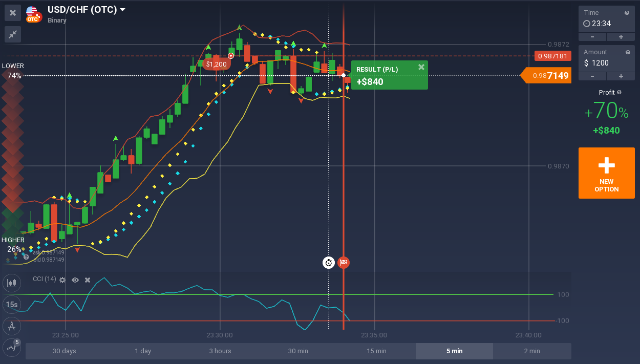Change the 15s candle interval
The image size is (640, 364).
click(12, 304)
